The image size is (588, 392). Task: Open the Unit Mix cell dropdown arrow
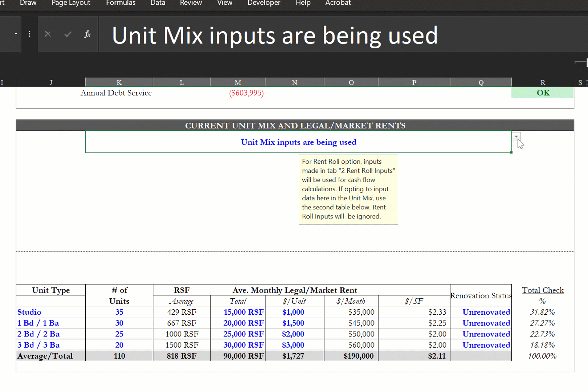point(516,136)
